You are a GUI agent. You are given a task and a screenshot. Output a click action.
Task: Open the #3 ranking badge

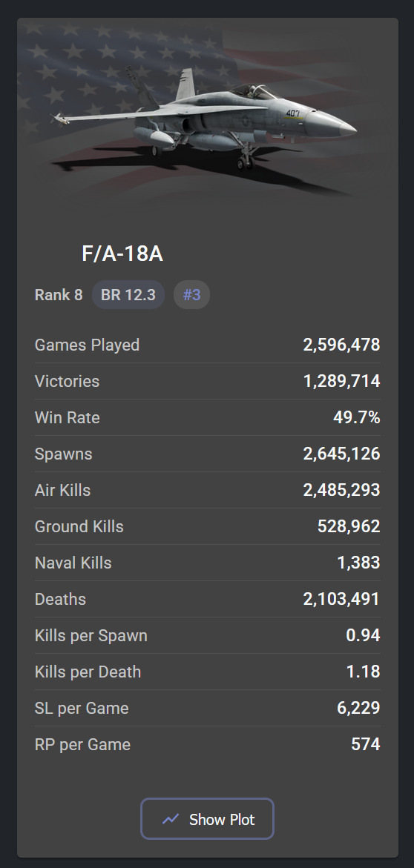[191, 294]
